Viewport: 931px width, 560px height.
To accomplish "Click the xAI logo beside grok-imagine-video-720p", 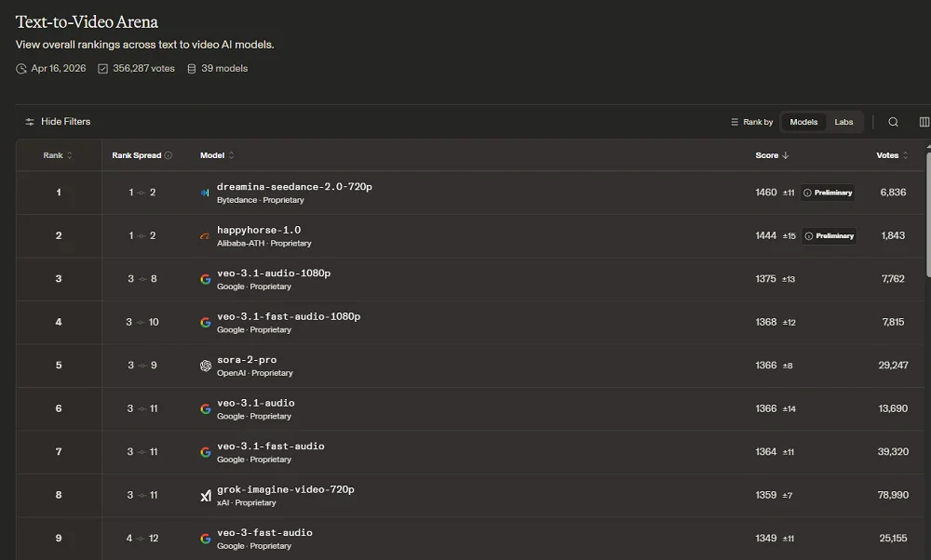I will click(206, 496).
